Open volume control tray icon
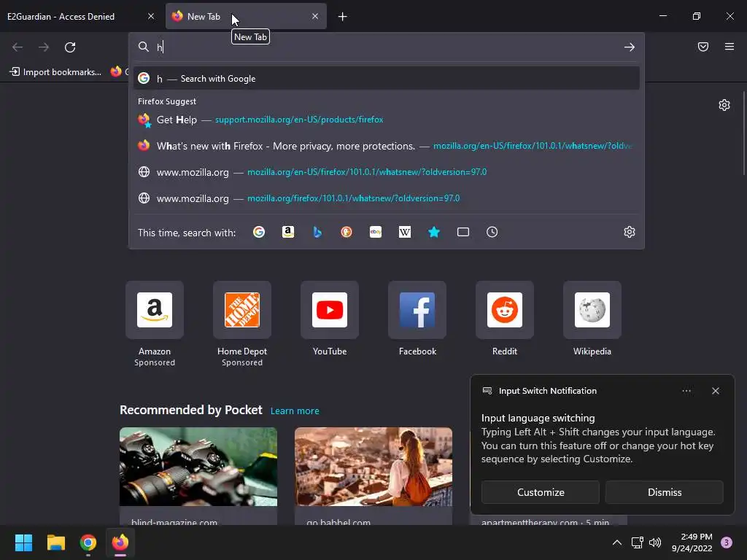 pyautogui.click(x=655, y=542)
